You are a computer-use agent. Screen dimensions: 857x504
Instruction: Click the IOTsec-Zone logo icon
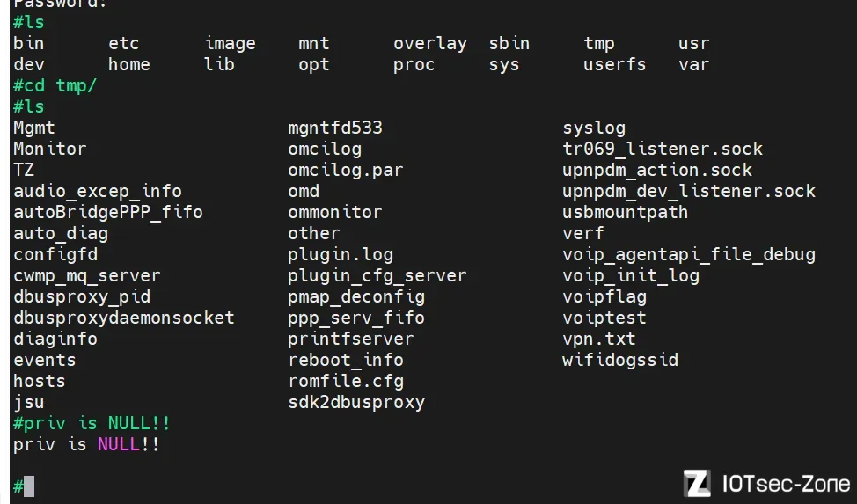(x=697, y=483)
